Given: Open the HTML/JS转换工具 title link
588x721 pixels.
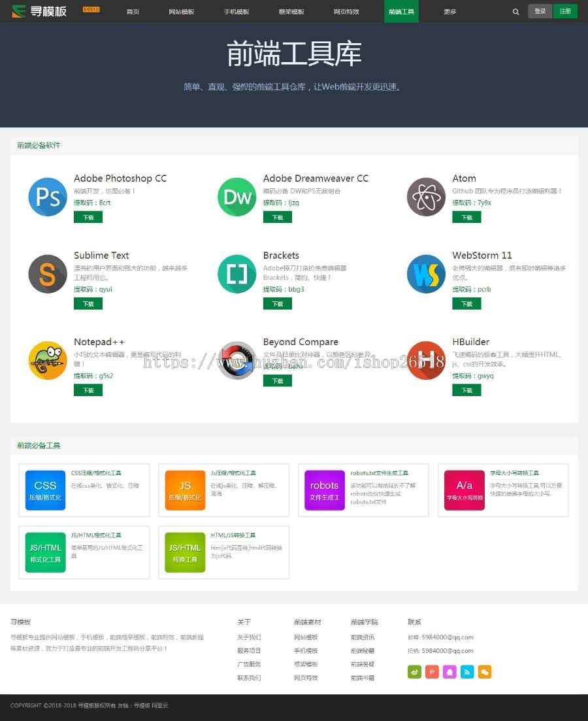Looking at the screenshot, I should tap(233, 535).
